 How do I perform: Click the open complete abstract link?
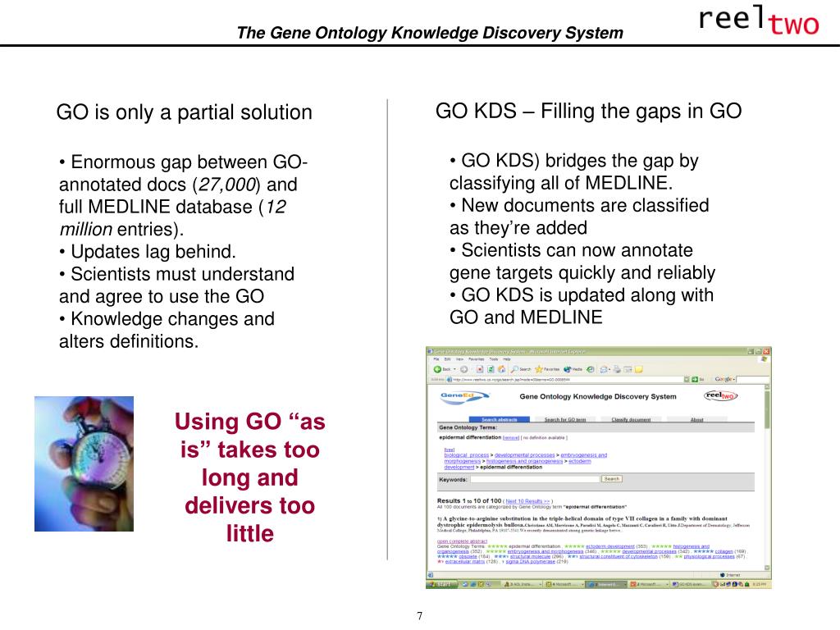click(463, 541)
